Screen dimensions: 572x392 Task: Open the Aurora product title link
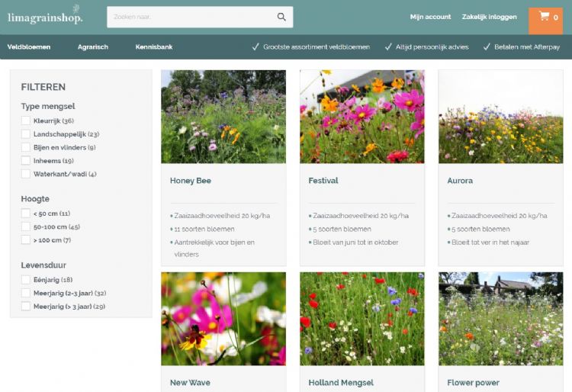point(460,181)
